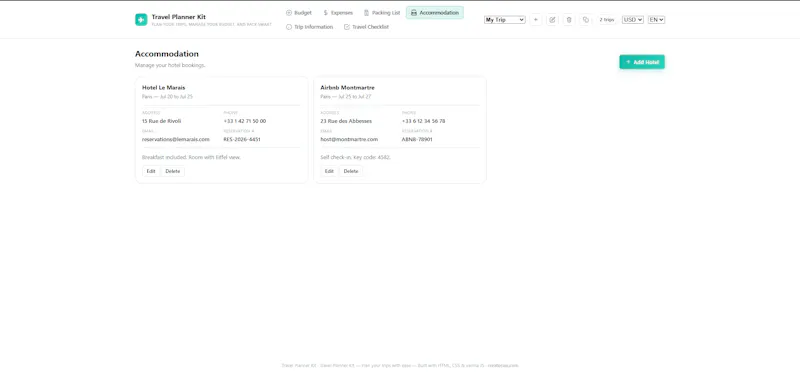Switch to the Budget tab
The width and height of the screenshot is (800, 380).
[299, 13]
